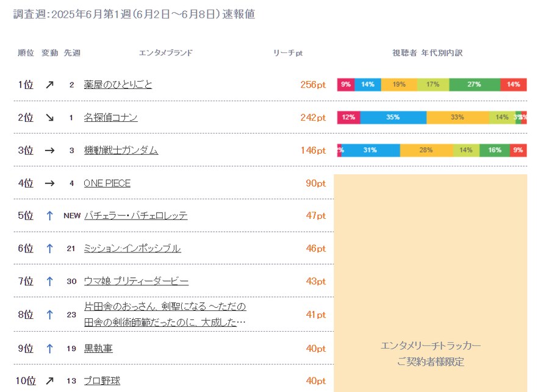
Task: Open the ウマ娘 プリティーダービー link
Action: [x=136, y=282]
